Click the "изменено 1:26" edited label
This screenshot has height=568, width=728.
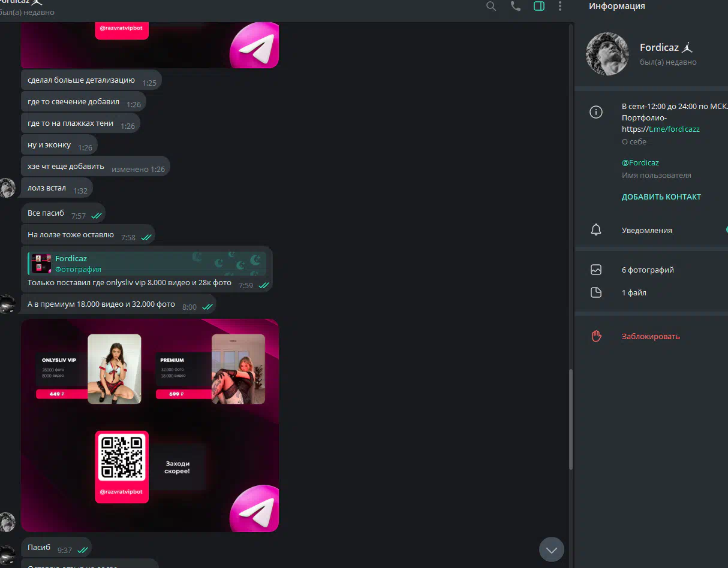(x=138, y=169)
